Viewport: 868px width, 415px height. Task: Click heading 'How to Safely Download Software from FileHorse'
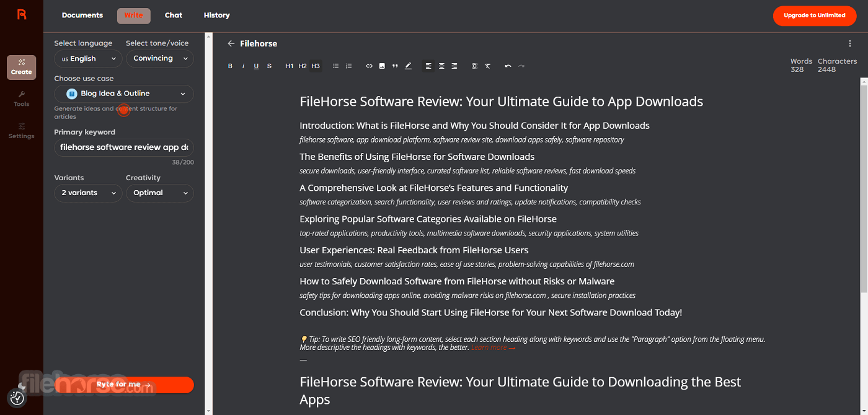(x=457, y=282)
